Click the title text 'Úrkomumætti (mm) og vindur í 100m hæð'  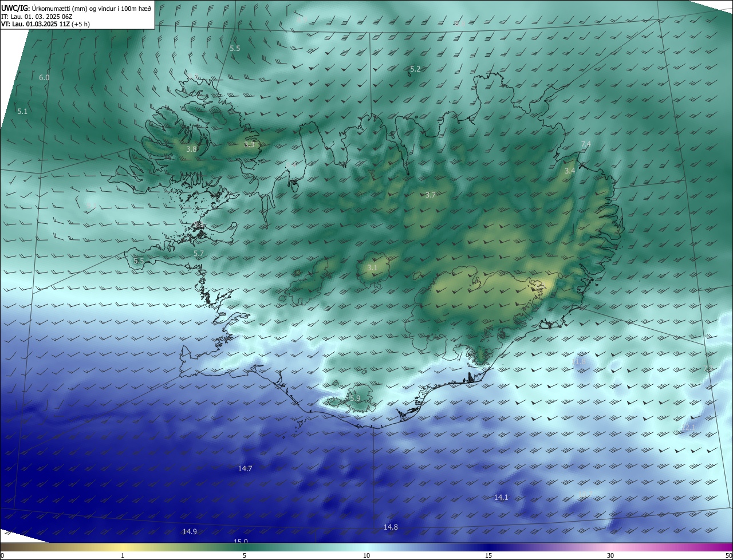(91, 8)
